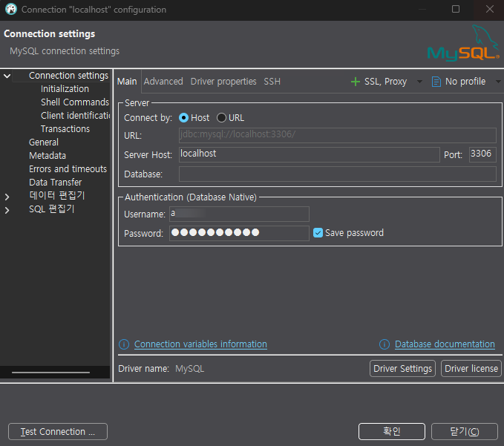Open Connection variables information link
Screen dimensions: 504x446
[200, 344]
